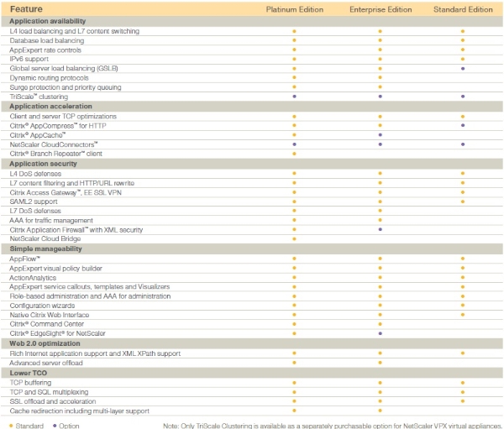Click 'Client and server TCP optimizations'
Viewport: 504px width, 429px height.
[x=63, y=117]
